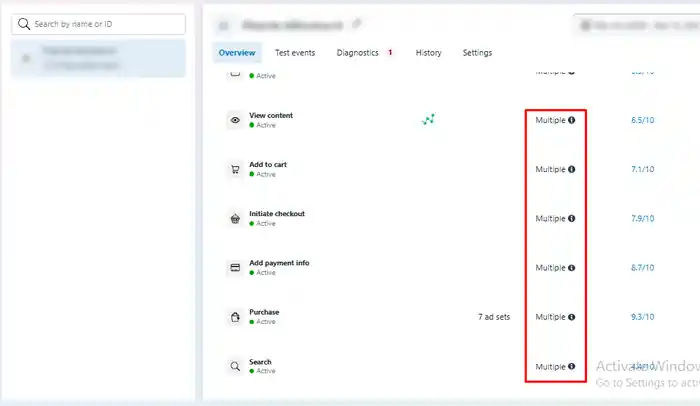Click the Search event name

coord(260,362)
